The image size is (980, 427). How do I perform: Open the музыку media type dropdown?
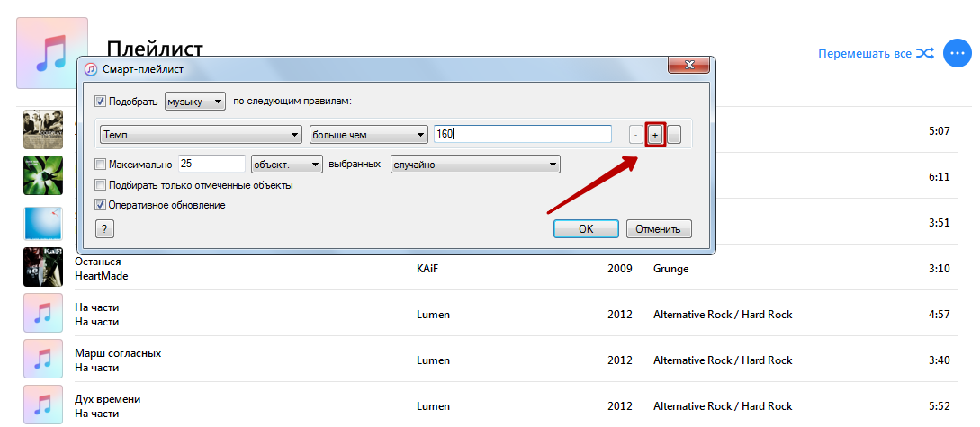point(194,102)
